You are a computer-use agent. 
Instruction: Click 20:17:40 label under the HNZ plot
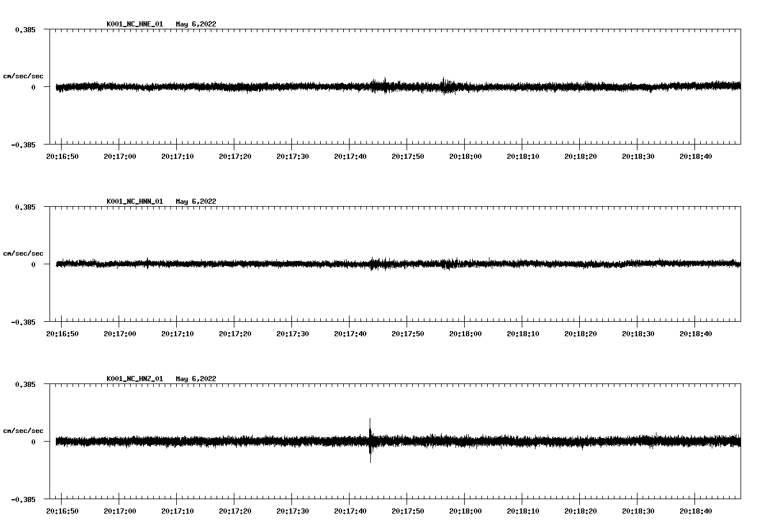(350, 511)
